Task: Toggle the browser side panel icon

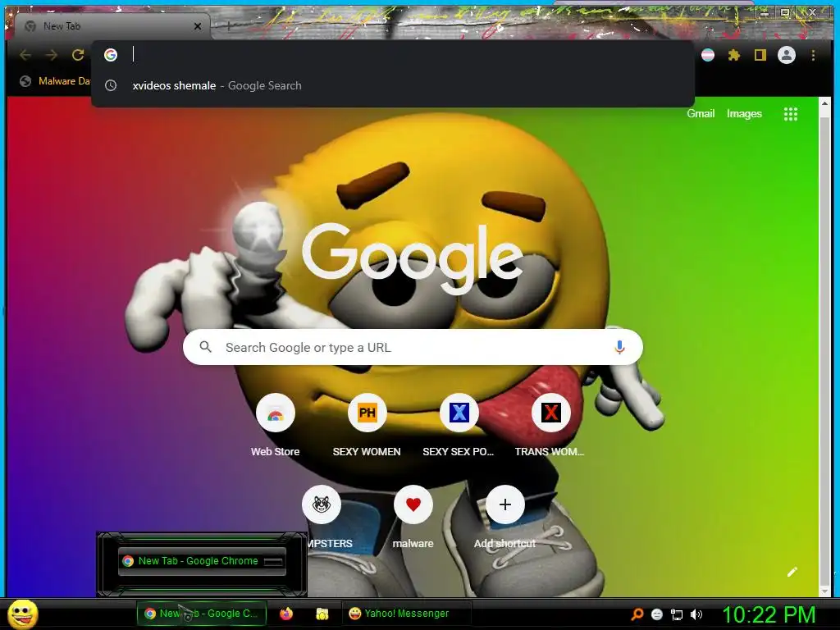Action: pyautogui.click(x=760, y=55)
